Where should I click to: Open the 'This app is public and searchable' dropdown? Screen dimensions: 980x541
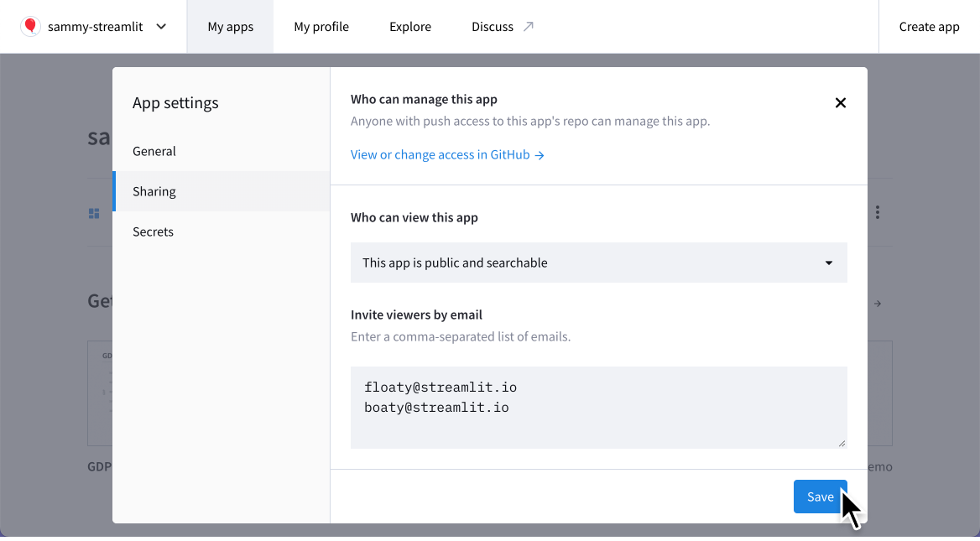598,263
